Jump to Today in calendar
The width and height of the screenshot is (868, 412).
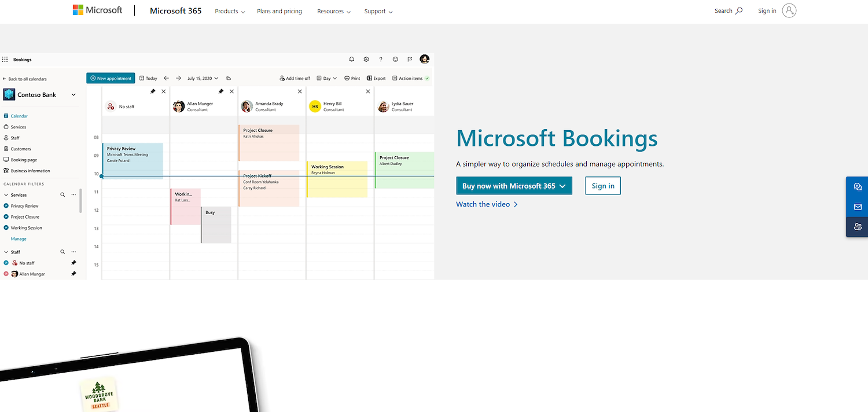pyautogui.click(x=148, y=78)
